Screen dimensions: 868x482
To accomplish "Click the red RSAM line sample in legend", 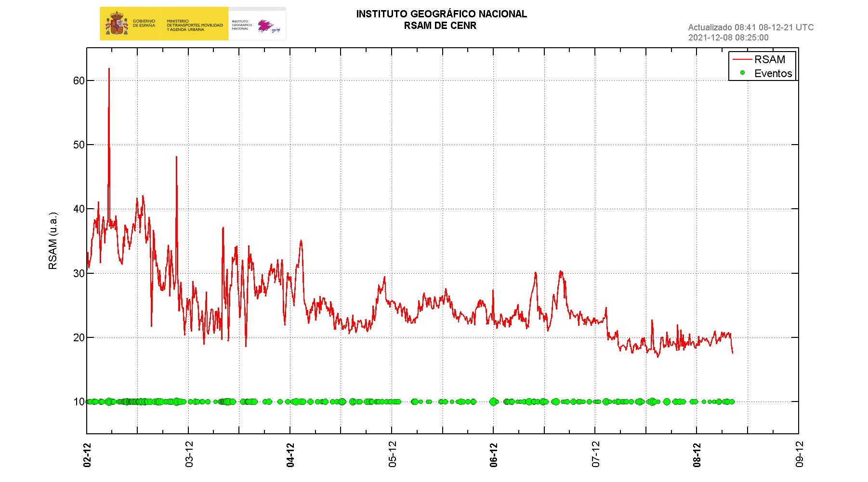I will tap(742, 59).
